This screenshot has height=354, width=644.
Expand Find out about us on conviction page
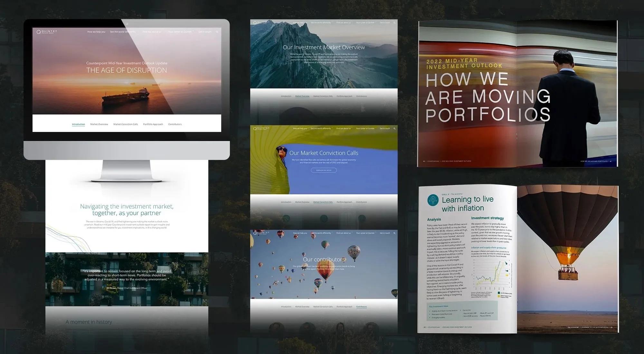click(344, 128)
